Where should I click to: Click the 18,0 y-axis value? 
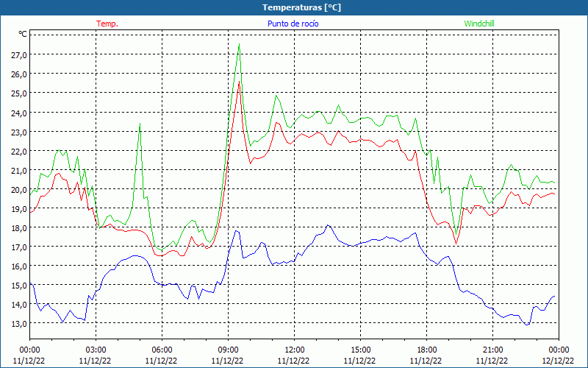(19, 227)
